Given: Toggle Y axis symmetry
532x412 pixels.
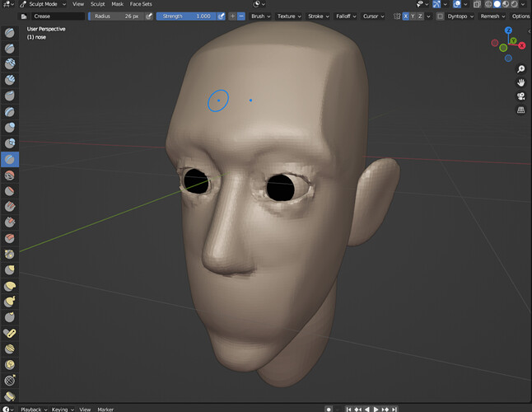Looking at the screenshot, I should coord(413,16).
